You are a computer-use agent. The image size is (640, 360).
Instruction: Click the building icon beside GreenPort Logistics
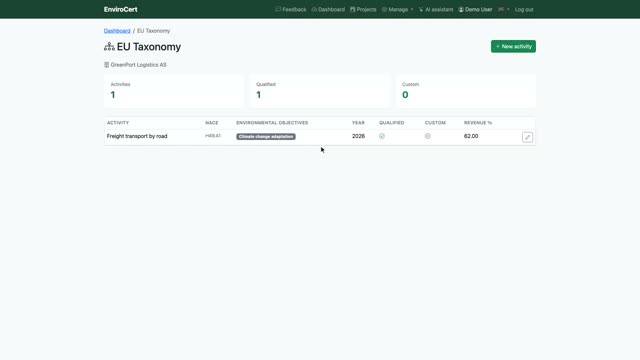107,65
